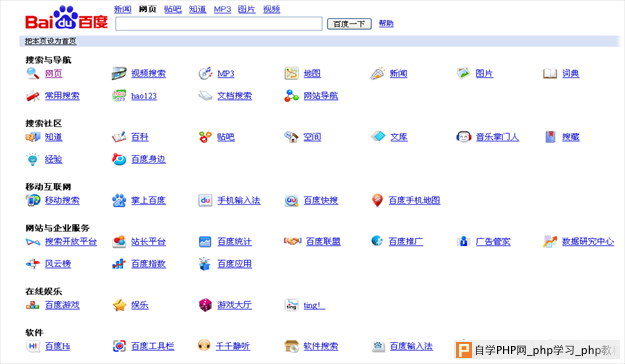Select the 网页 tab above search box

[147, 9]
